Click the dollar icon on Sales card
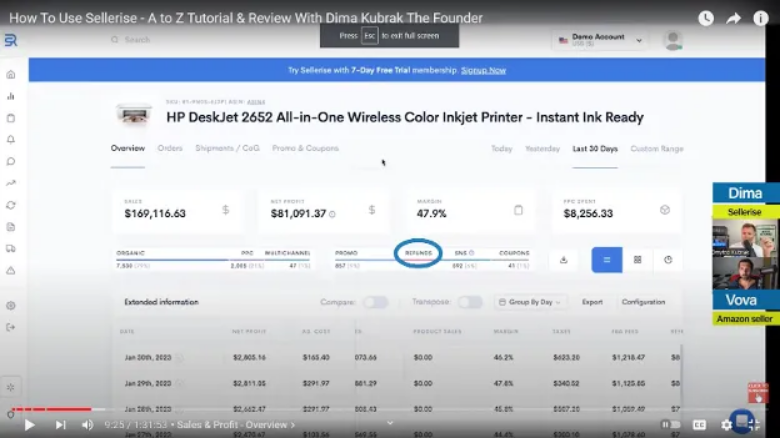780x438 pixels. tap(225, 210)
